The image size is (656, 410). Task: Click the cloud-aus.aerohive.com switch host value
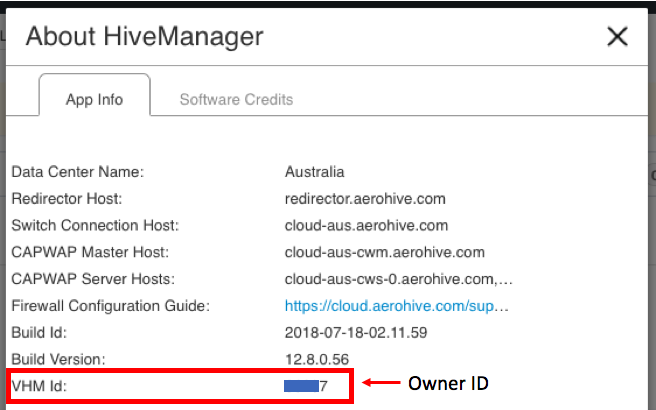366,225
